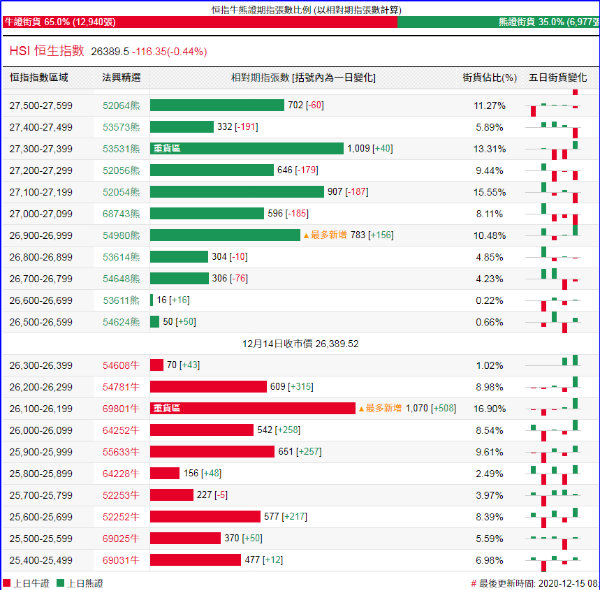Screen dimensions: 600x590
Task: Open bull certificate 52252牛
Action: [121, 517]
